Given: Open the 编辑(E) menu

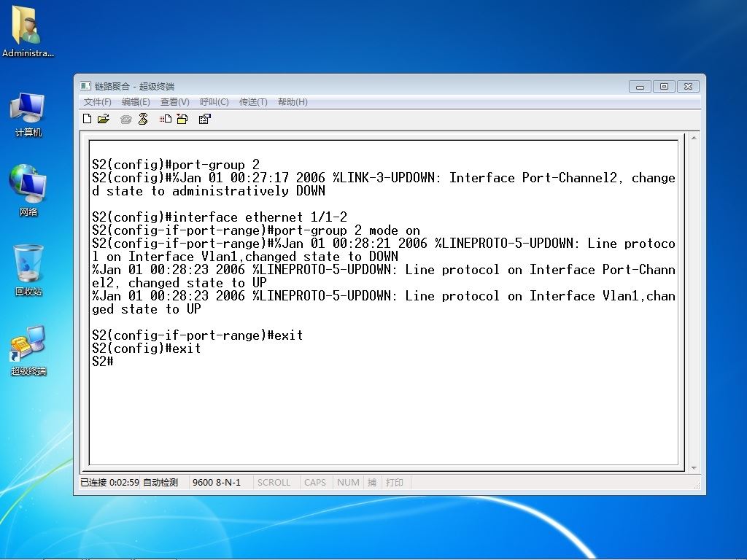Looking at the screenshot, I should pyautogui.click(x=136, y=102).
